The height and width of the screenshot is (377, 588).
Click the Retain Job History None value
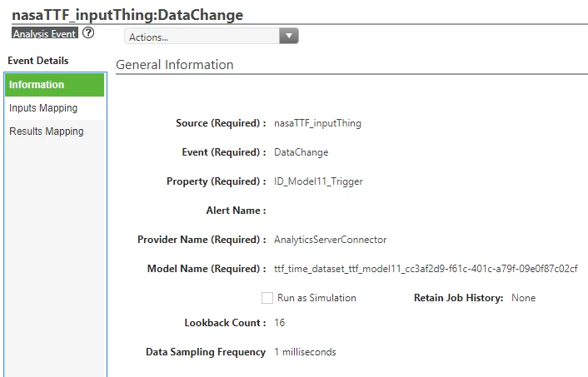tap(524, 298)
